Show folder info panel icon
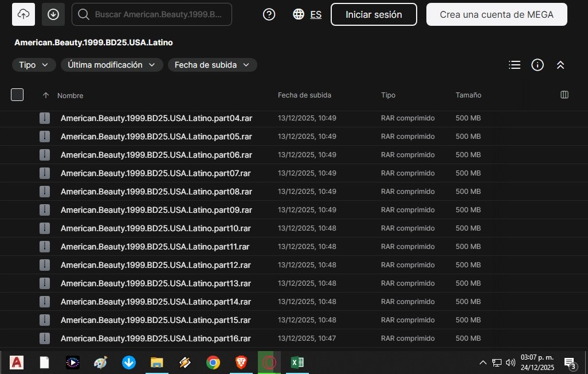This screenshot has height=374, width=588. pos(538,65)
